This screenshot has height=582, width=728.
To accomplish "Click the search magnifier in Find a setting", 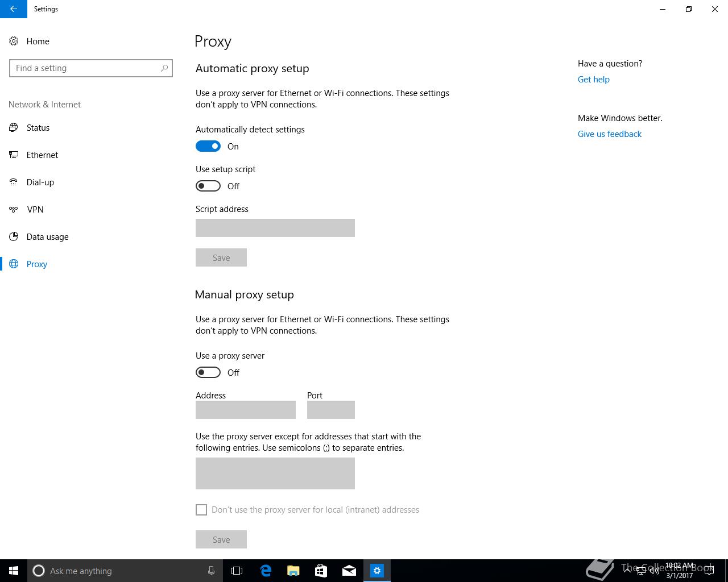I will click(164, 68).
